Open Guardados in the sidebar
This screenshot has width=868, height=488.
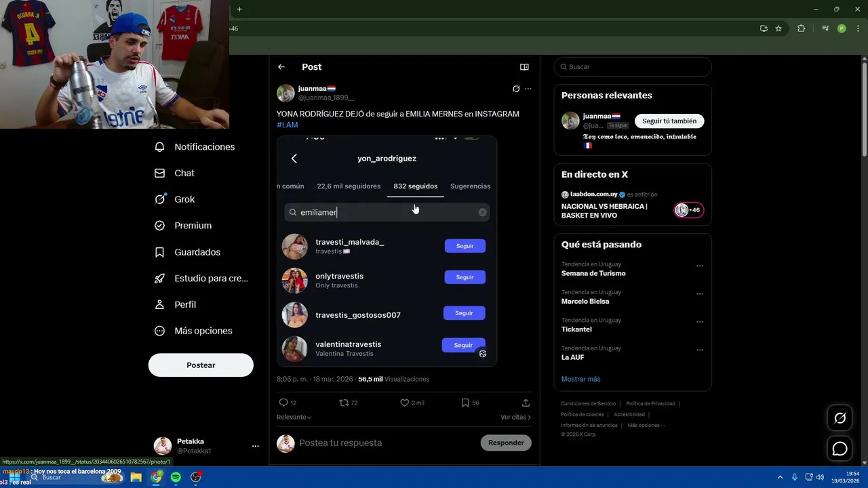[188, 252]
